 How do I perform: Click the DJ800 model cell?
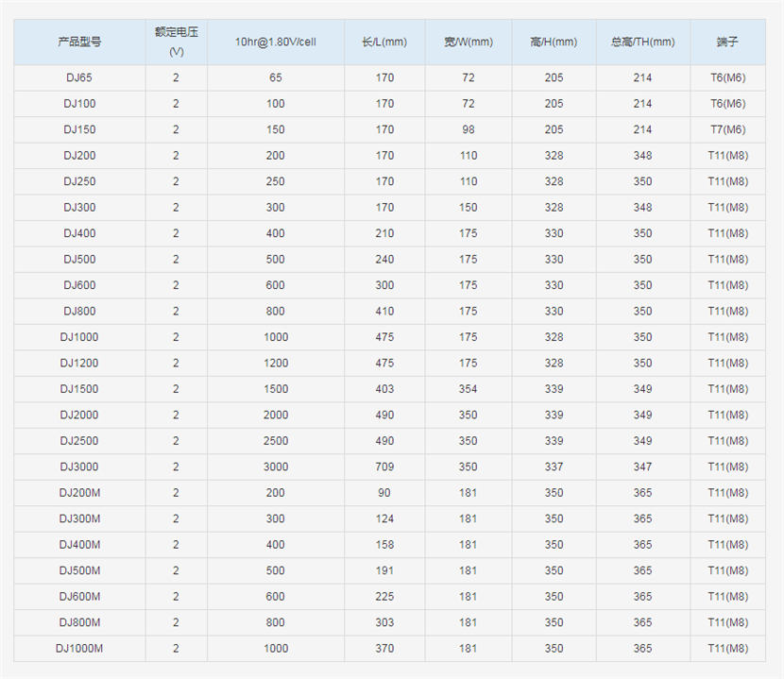79,312
